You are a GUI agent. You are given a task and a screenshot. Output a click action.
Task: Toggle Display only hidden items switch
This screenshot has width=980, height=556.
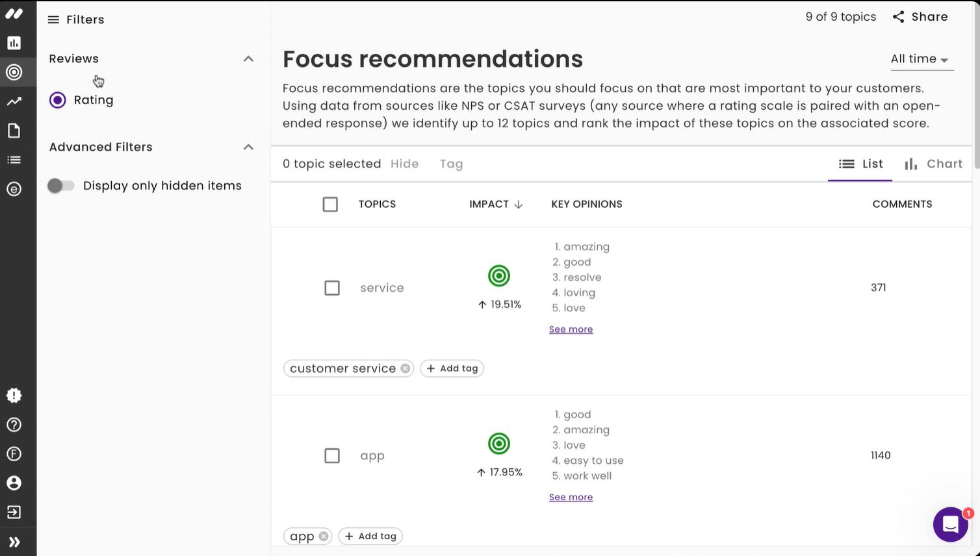click(x=61, y=186)
